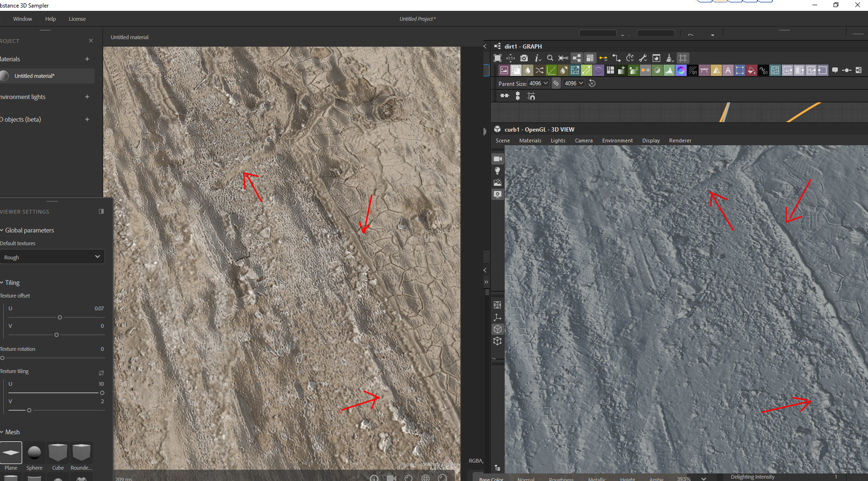This screenshot has height=481, width=868.
Task: Collapse the Mesh section in Viewer Settings
Action: point(3,432)
